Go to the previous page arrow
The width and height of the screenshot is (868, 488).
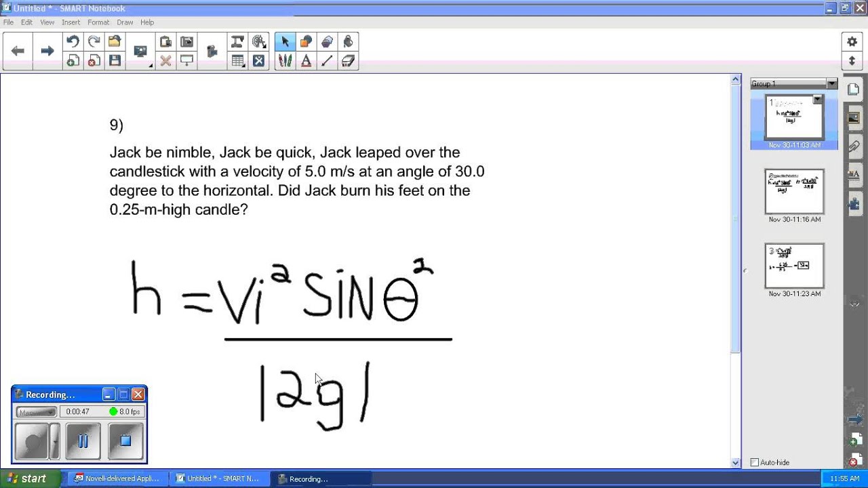coord(18,51)
